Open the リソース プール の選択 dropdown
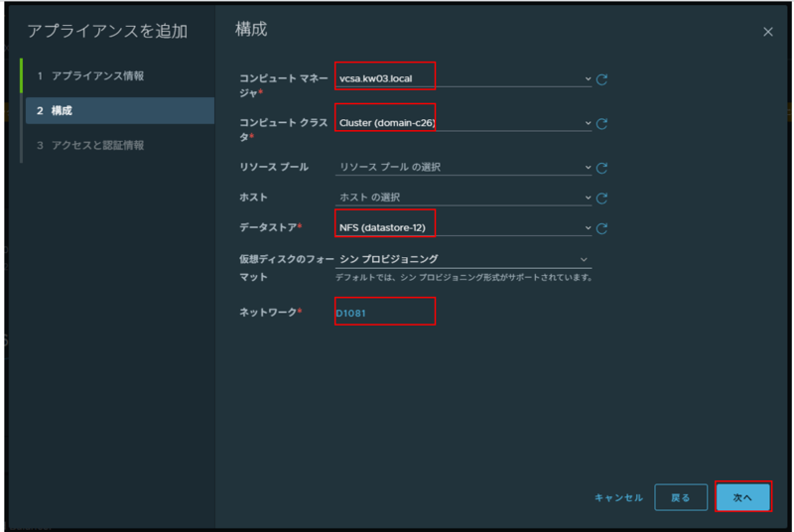Viewport: 794px width, 532px height. click(463, 167)
